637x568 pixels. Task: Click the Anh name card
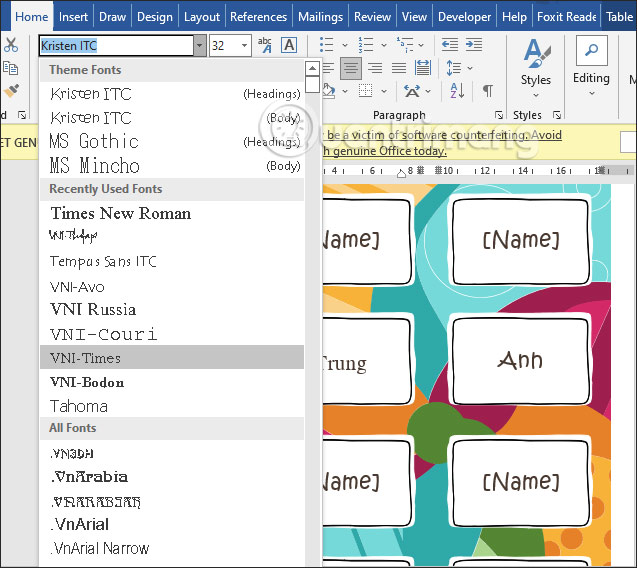[521, 361]
